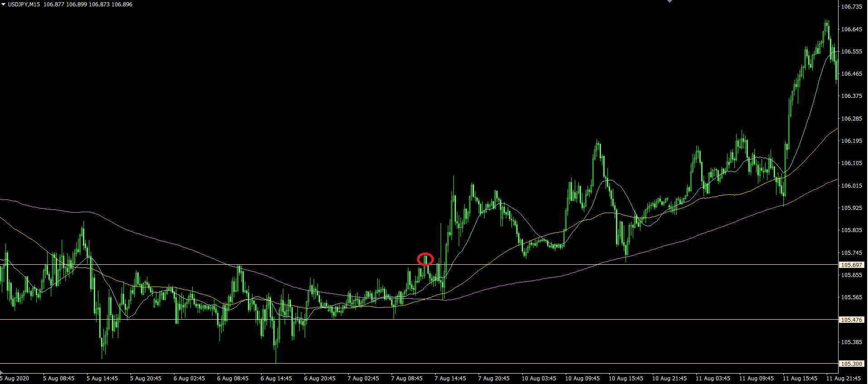Screen dimensions: 868x384
Task: Click the small triangle beside the USDJPY,M15 title
Action: pyautogui.click(x=4, y=5)
